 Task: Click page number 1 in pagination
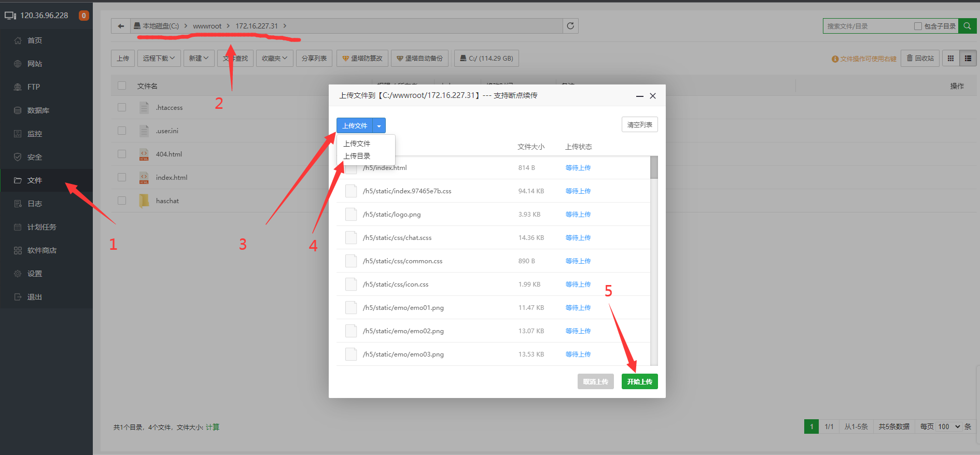(x=811, y=426)
